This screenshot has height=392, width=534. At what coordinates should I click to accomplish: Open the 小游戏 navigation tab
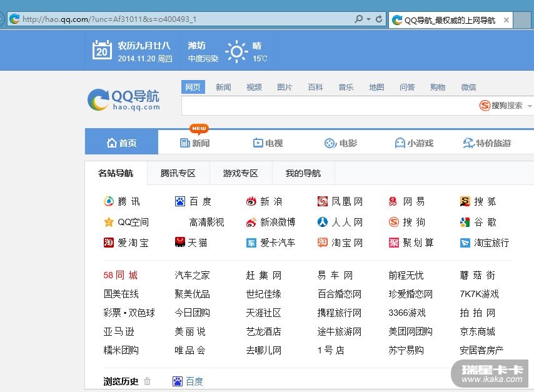pyautogui.click(x=414, y=143)
